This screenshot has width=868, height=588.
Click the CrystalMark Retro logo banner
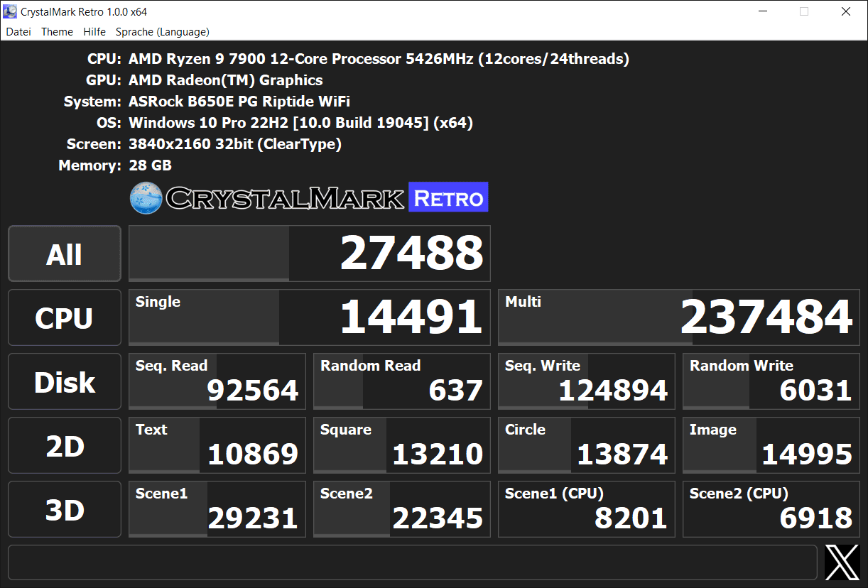[x=309, y=197]
